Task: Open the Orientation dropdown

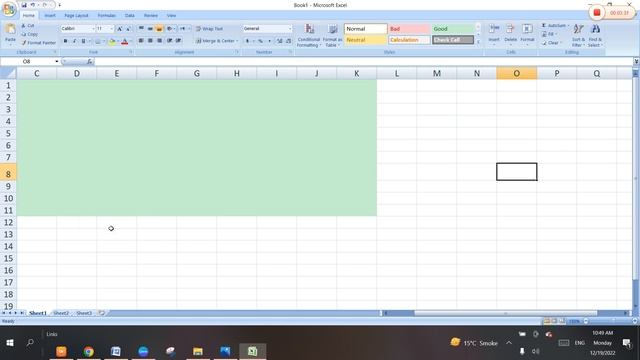Action: point(171,29)
